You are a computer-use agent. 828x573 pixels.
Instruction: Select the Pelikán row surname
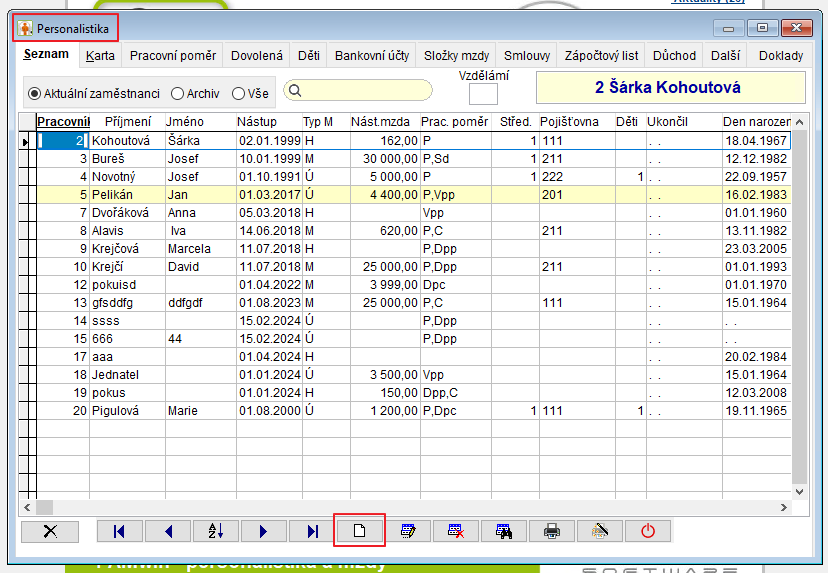coord(127,195)
